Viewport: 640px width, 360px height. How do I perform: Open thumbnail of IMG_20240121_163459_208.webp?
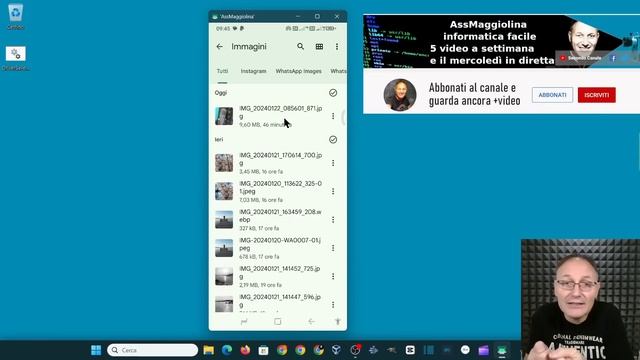(224, 220)
